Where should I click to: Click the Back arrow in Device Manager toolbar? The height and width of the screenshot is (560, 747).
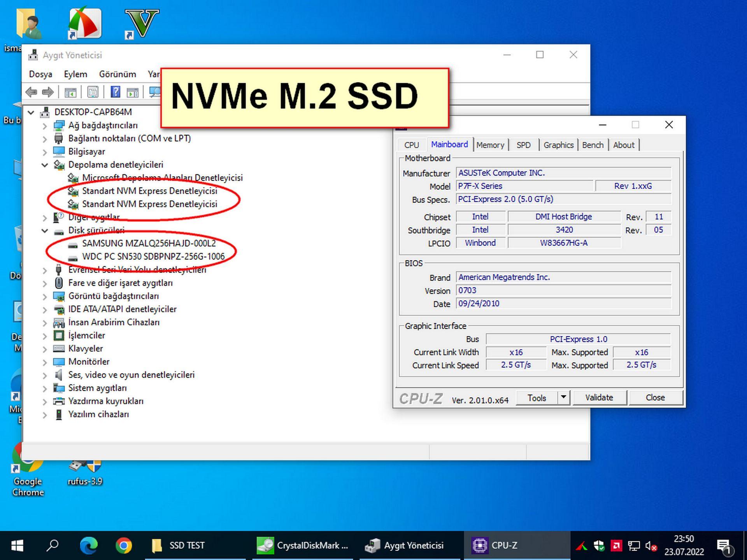[x=31, y=92]
